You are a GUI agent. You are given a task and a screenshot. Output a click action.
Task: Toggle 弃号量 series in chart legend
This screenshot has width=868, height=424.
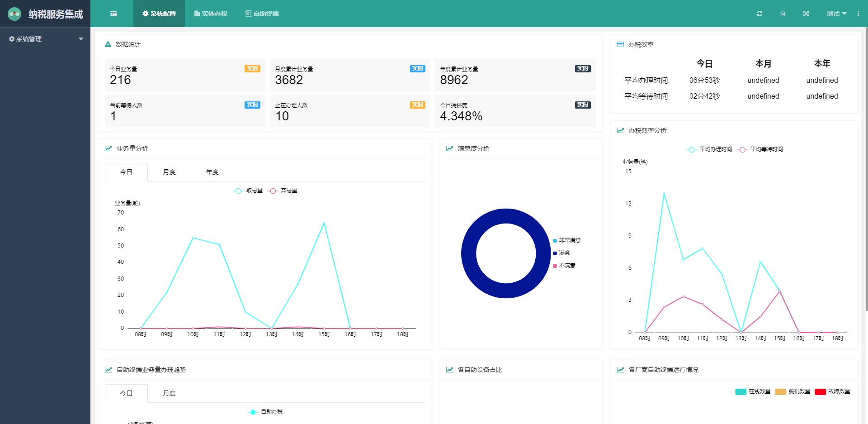click(x=283, y=191)
